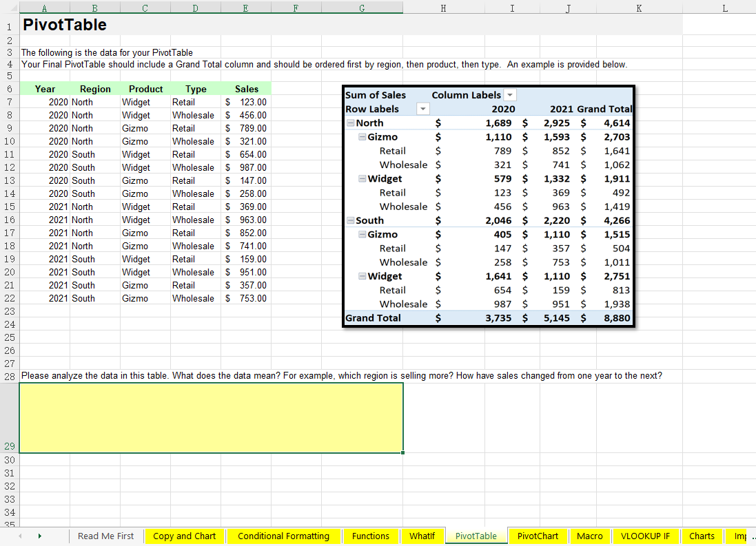Collapse the Gizmo group under North
756x546 pixels.
pyautogui.click(x=360, y=136)
